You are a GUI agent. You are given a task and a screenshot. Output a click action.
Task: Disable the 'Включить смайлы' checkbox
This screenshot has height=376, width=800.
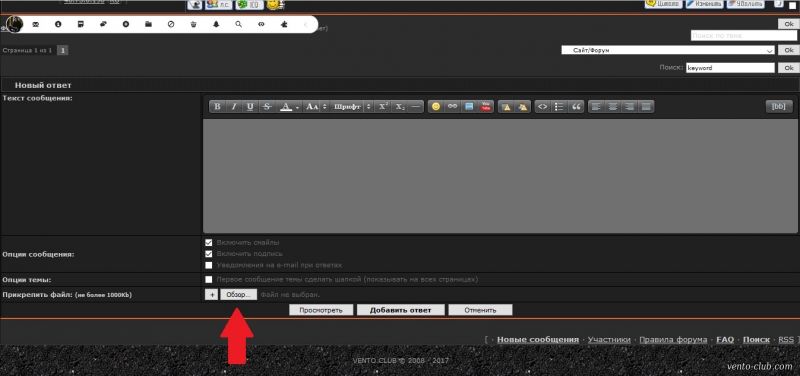click(x=208, y=242)
